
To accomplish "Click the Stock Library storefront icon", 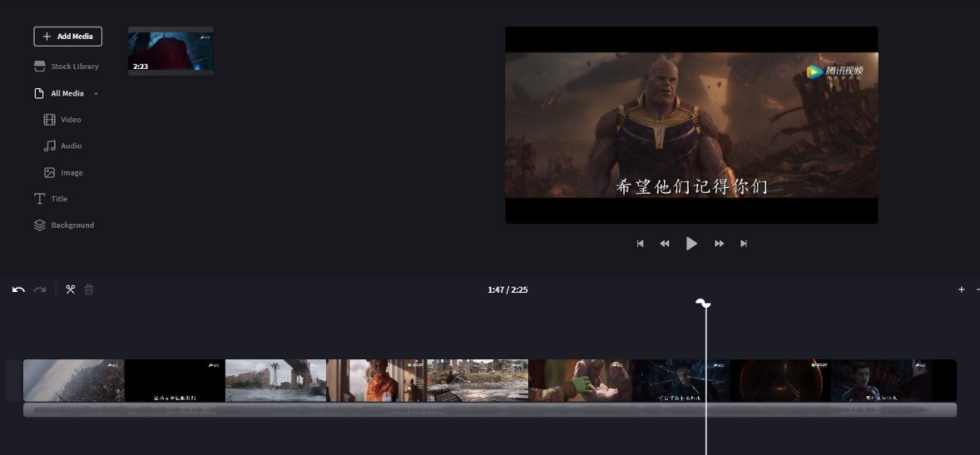I will (x=39, y=67).
